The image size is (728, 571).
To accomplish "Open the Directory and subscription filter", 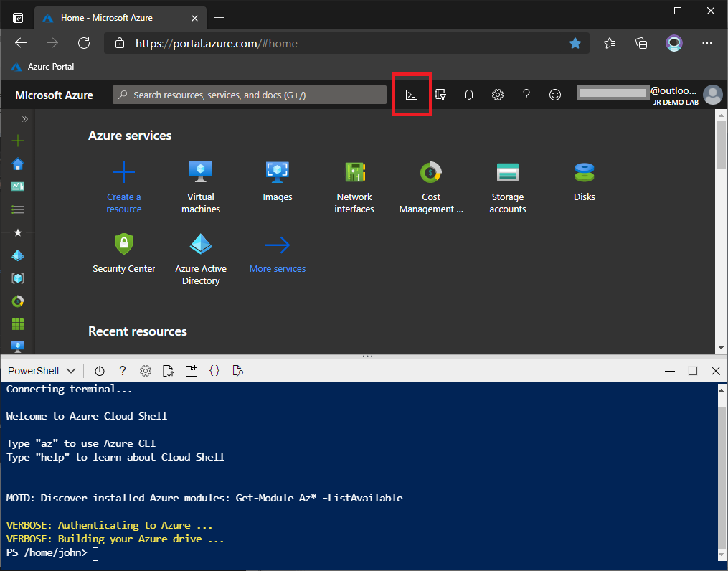I will [x=440, y=94].
